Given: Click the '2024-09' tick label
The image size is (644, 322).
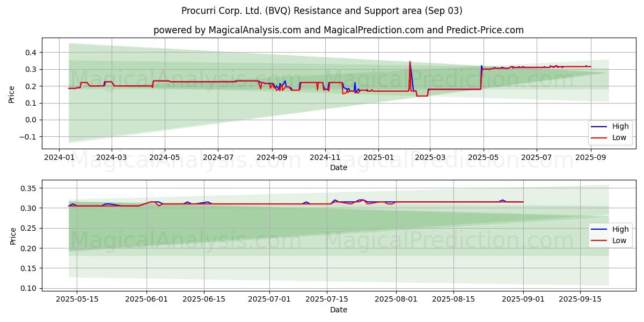Looking at the screenshot, I should (272, 158).
